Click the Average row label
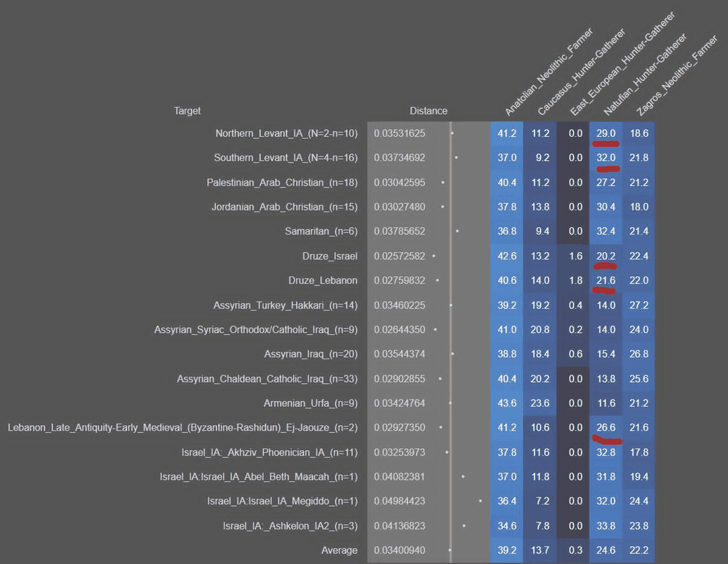Screen dimensions: 728x564 pos(339,551)
